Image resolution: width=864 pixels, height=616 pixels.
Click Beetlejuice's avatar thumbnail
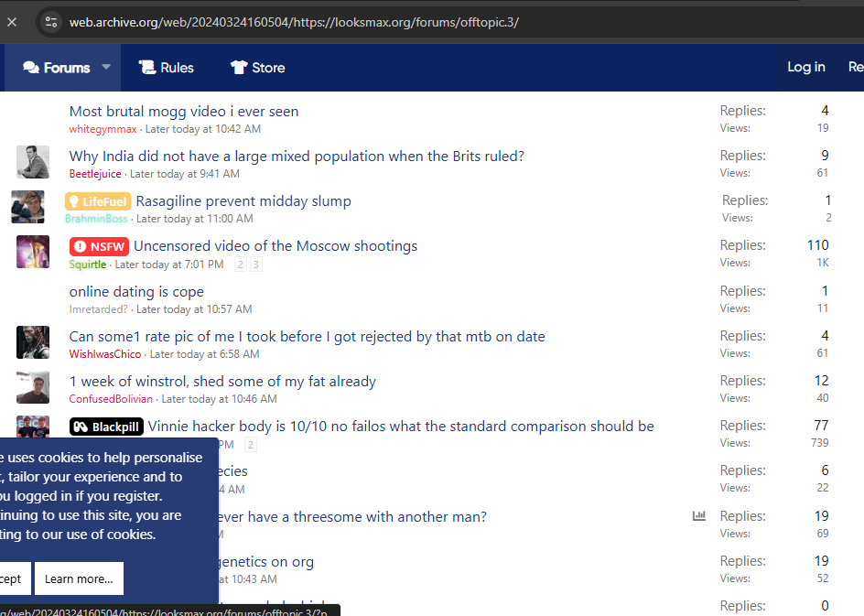[x=32, y=162]
